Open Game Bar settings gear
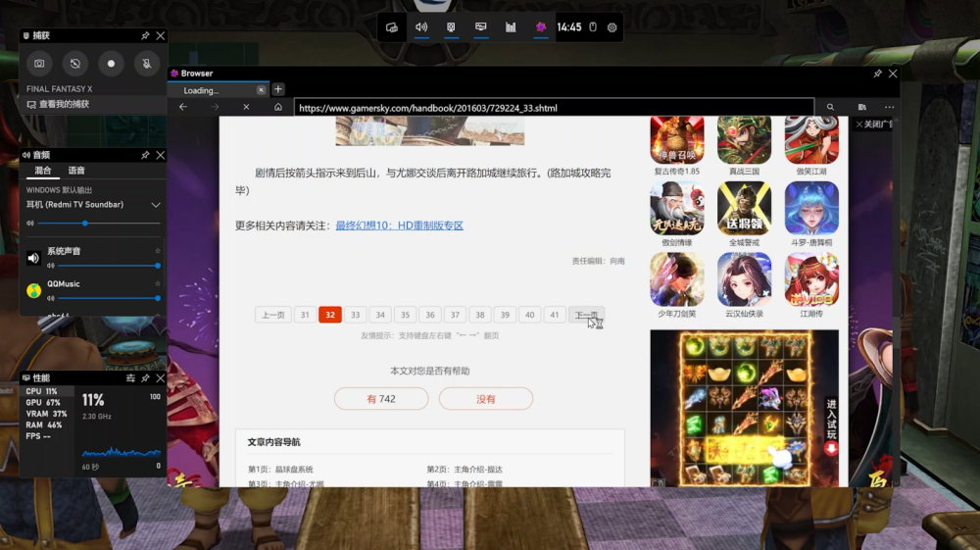Screen dimensions: 980x550 coord(612,27)
